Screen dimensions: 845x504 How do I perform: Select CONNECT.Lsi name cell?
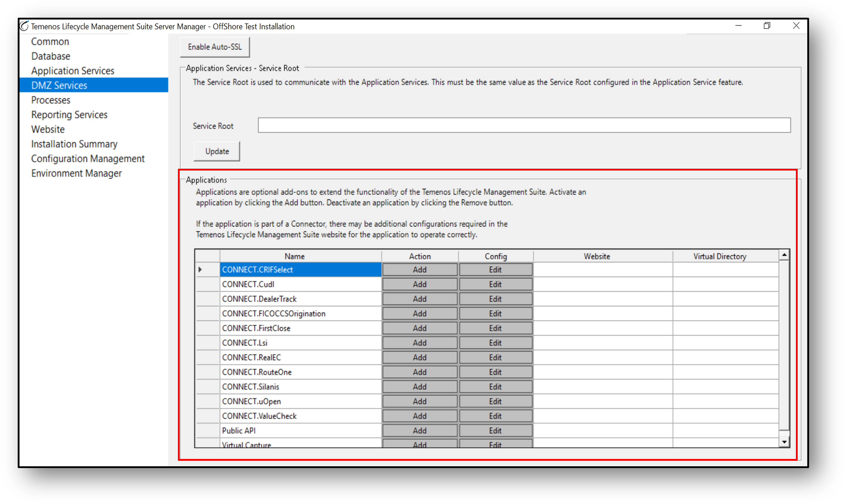pos(301,343)
